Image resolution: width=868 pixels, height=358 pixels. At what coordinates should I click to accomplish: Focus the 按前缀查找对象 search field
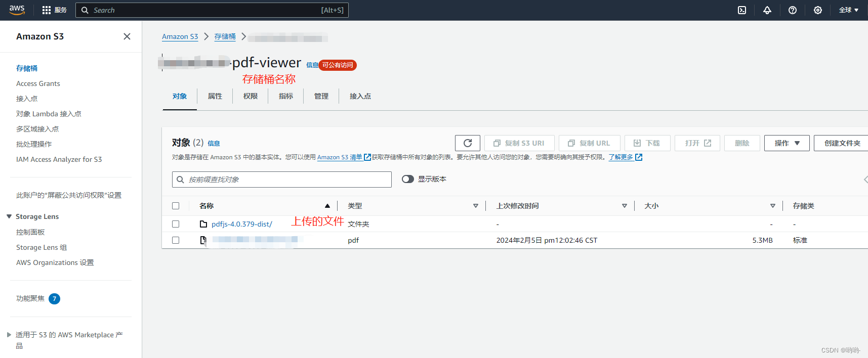click(x=282, y=180)
